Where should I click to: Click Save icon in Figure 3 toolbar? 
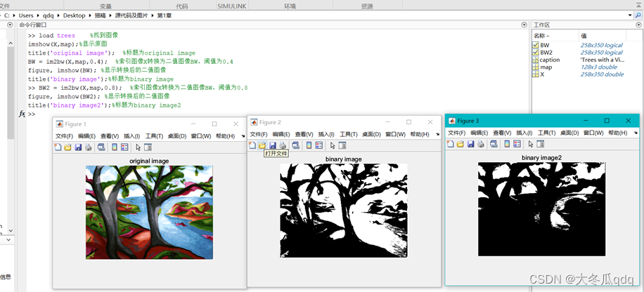tap(470, 144)
